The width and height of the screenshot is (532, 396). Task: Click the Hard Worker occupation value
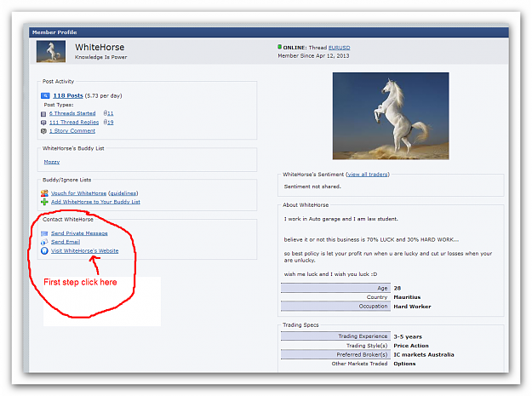412,307
